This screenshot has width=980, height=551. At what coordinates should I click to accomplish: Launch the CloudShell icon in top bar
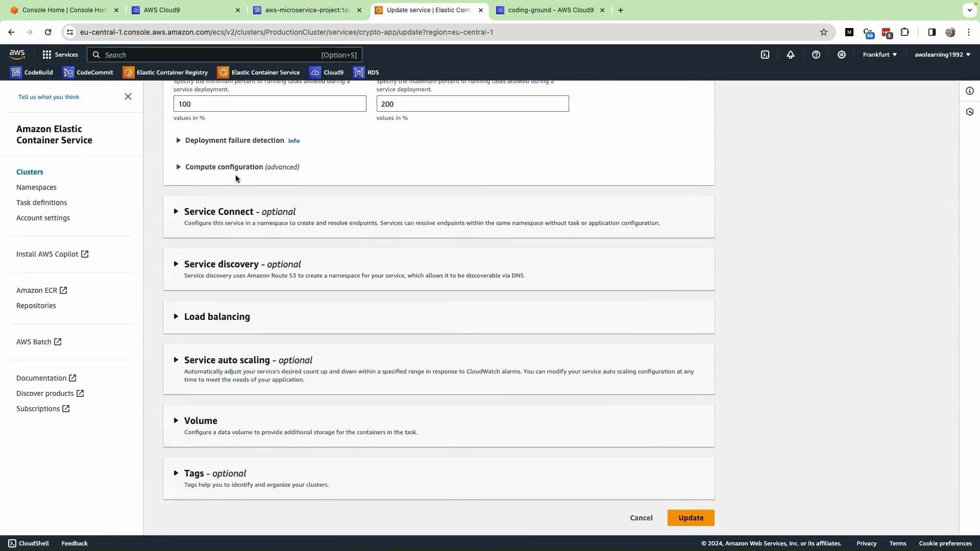[765, 55]
